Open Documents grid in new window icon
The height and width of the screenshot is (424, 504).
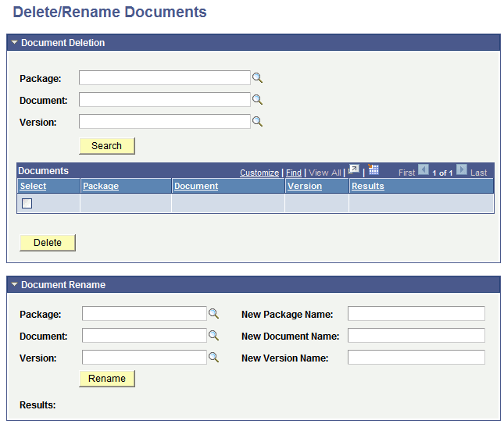click(353, 169)
